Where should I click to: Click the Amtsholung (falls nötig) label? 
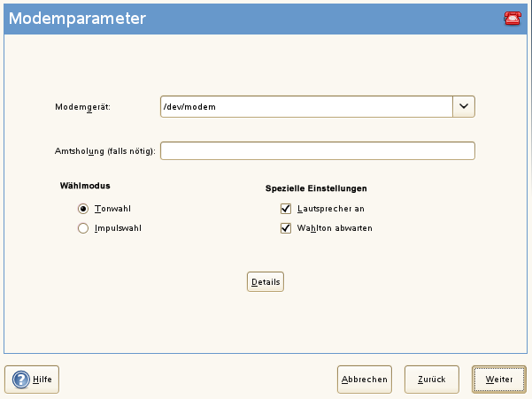(x=105, y=151)
